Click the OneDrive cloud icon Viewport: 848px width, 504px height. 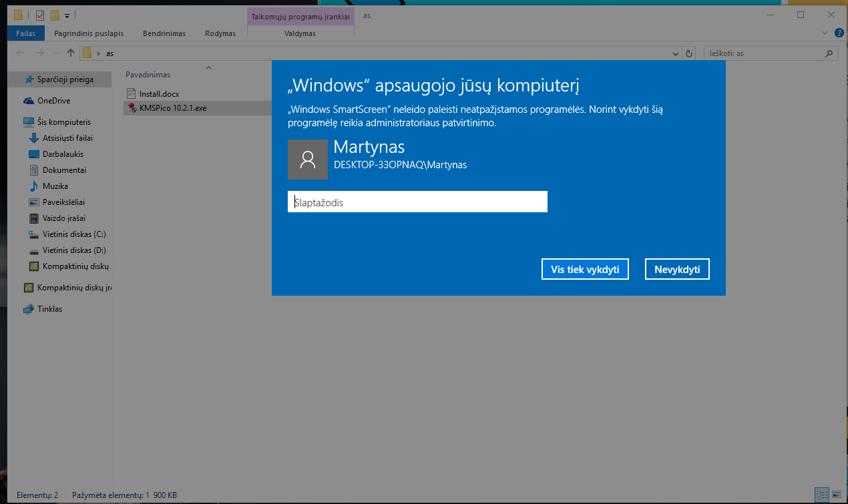(29, 101)
